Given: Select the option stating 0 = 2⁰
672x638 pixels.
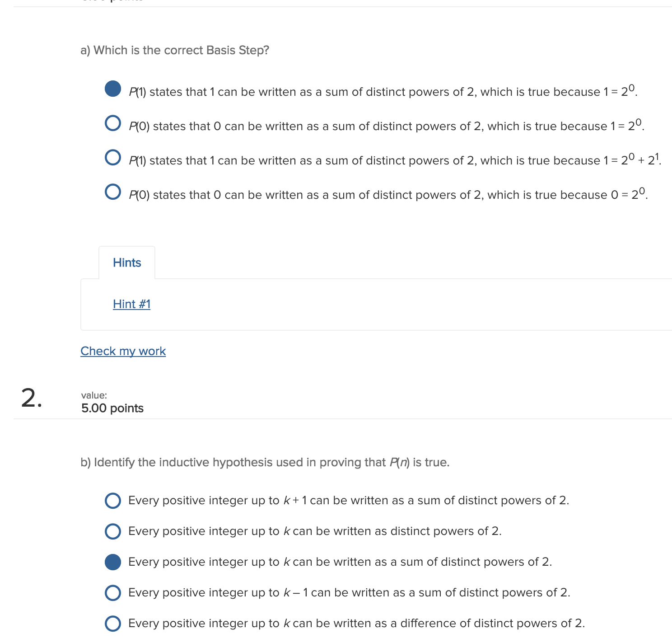Looking at the screenshot, I should tap(113, 192).
